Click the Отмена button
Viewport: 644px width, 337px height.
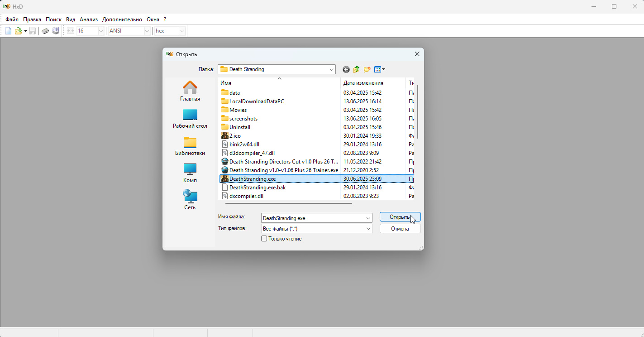[400, 229]
